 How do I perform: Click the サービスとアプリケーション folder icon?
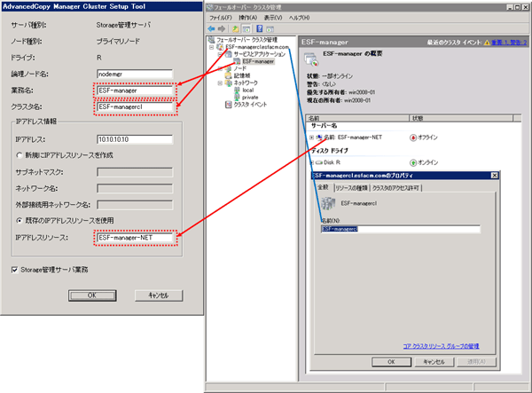tap(229, 54)
